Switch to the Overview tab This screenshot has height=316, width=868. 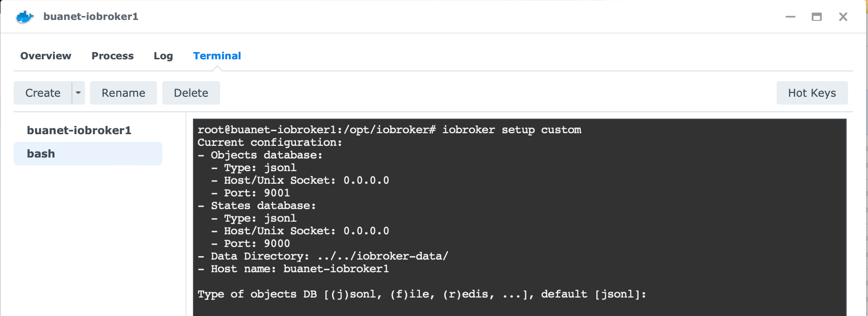click(46, 56)
